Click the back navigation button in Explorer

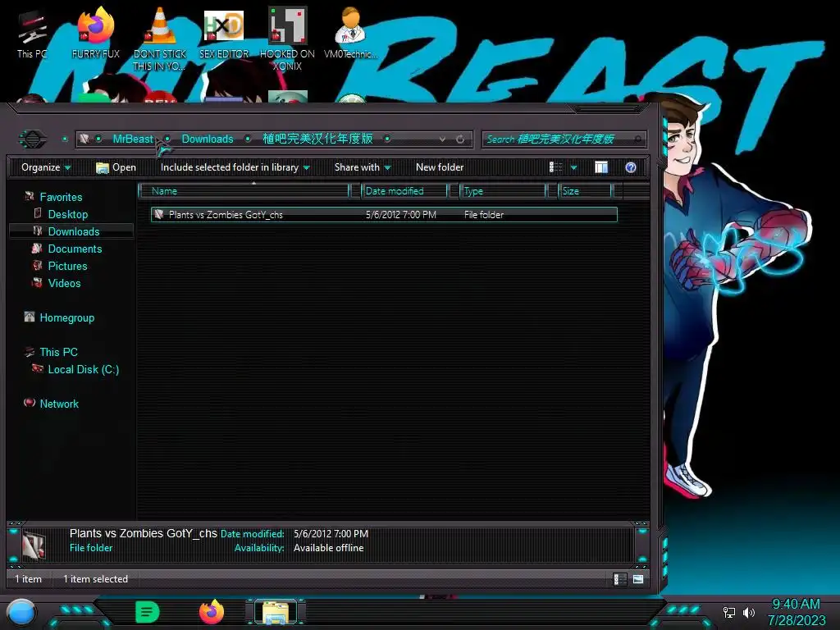pyautogui.click(x=33, y=139)
